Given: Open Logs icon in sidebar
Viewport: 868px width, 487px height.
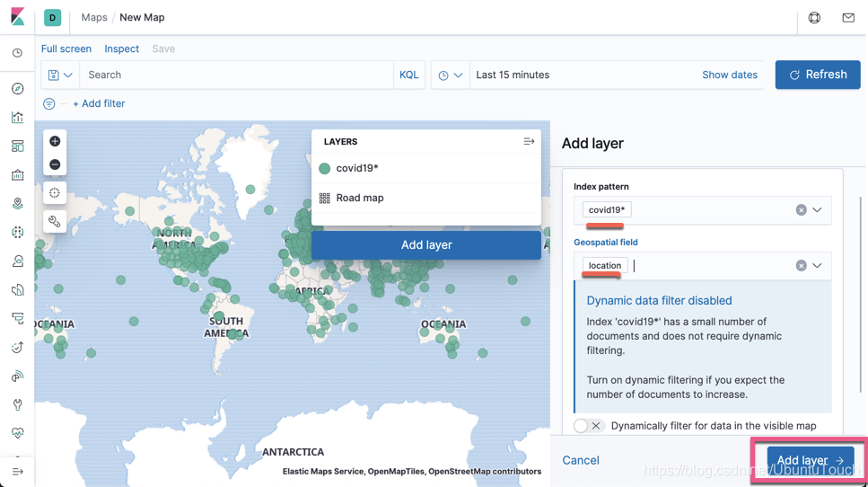Looking at the screenshot, I should (x=18, y=289).
